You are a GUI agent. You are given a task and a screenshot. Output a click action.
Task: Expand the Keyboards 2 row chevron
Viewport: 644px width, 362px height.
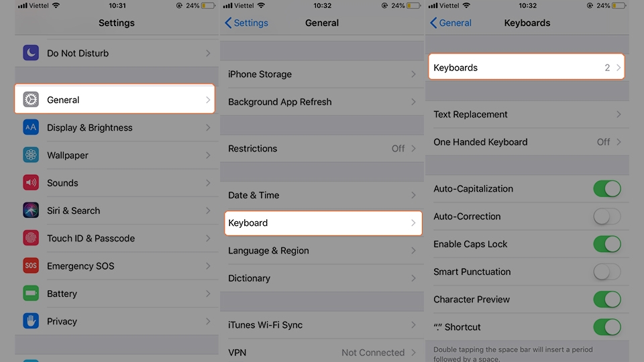click(x=619, y=68)
